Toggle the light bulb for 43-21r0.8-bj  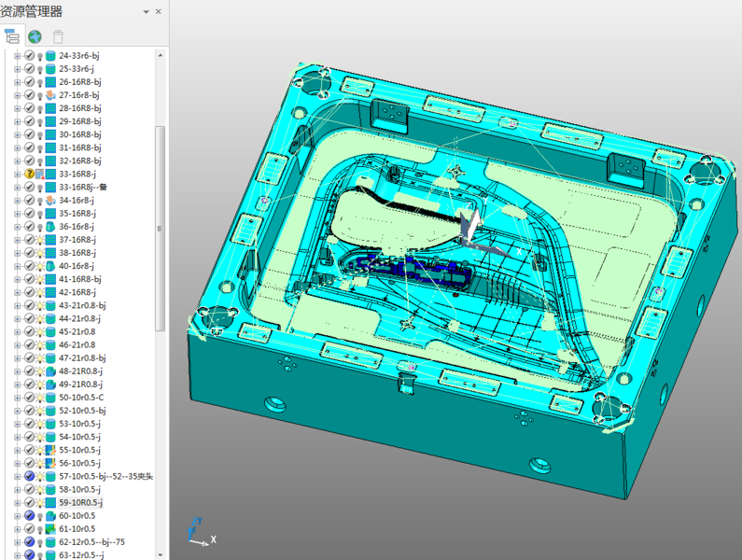click(x=40, y=306)
